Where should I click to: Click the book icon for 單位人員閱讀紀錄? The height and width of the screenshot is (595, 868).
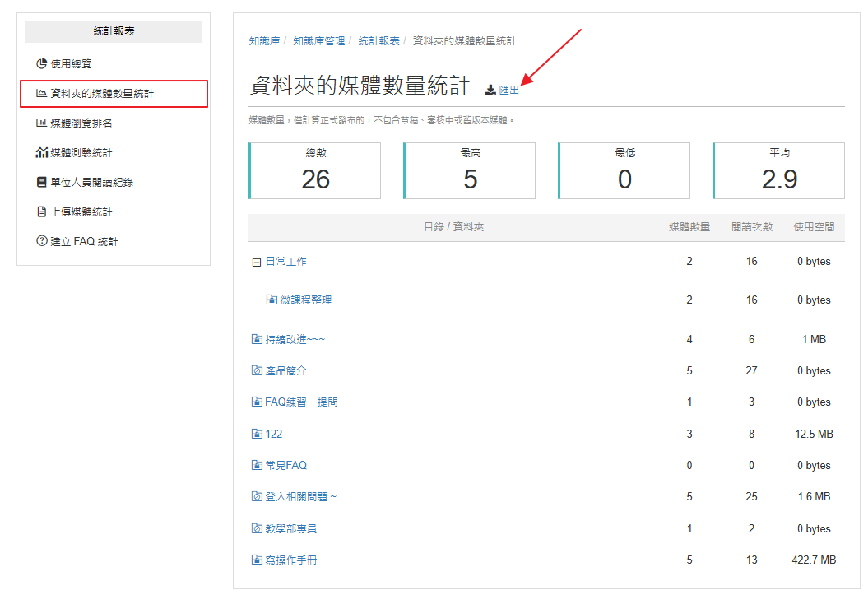point(41,182)
